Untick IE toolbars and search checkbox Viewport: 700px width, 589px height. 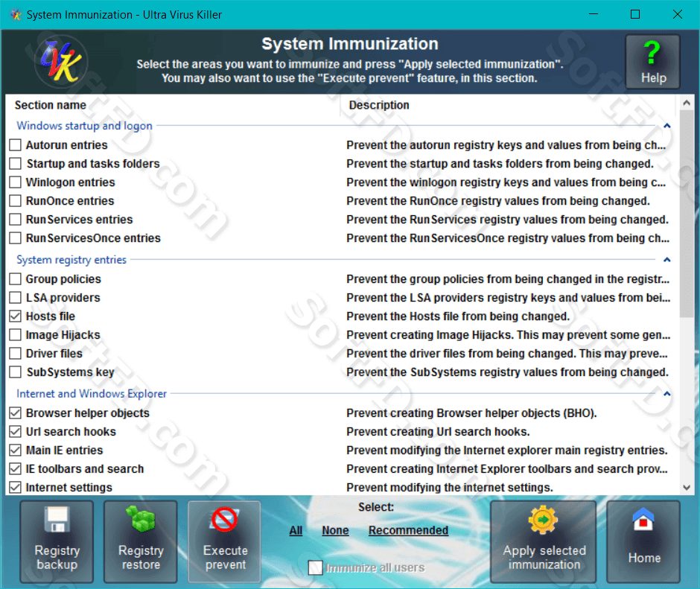click(x=15, y=469)
